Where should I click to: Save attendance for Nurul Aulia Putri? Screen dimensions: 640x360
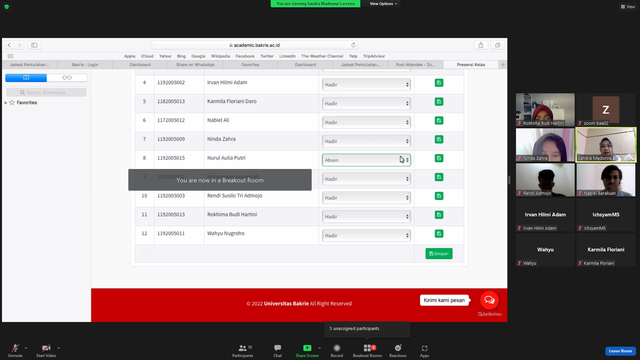439,158
